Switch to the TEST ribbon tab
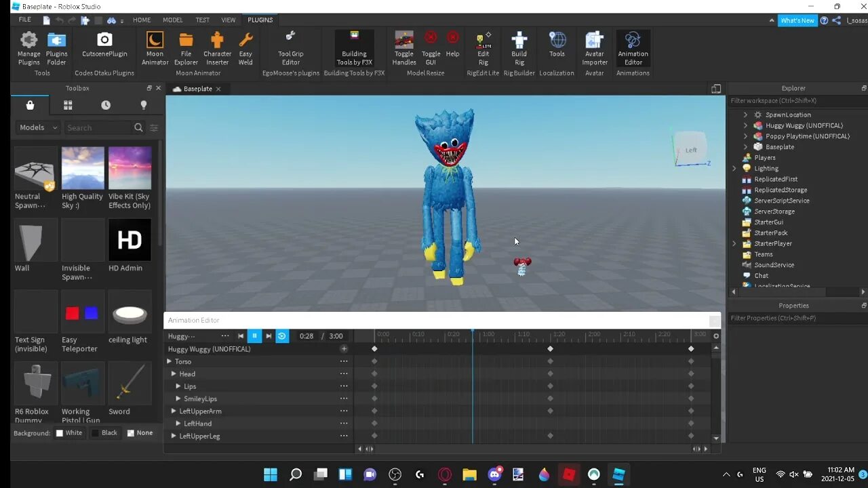868x488 pixels. tap(202, 20)
